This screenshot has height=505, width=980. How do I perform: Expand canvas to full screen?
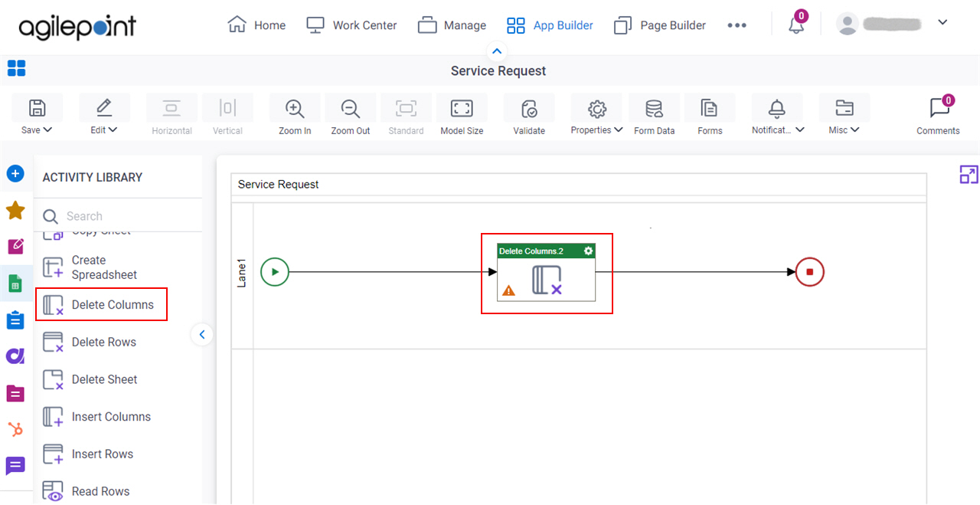969,175
